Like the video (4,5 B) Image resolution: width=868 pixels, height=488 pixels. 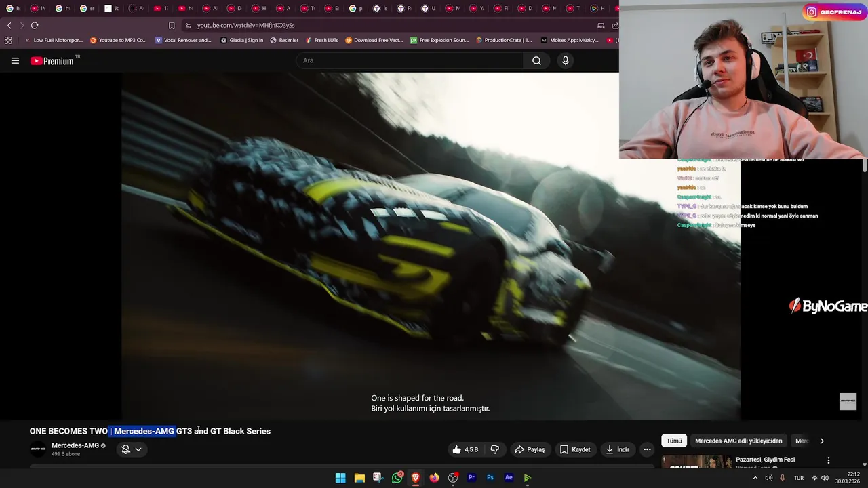tap(466, 449)
